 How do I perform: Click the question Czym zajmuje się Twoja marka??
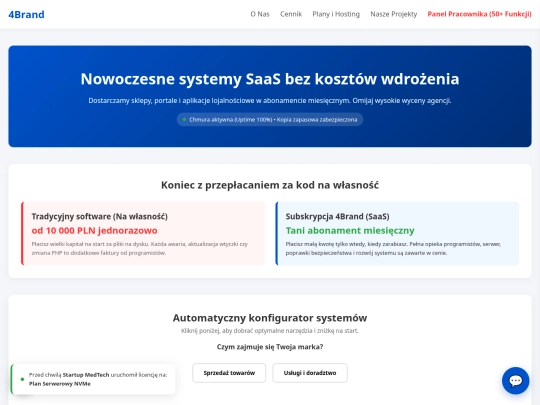point(270,347)
